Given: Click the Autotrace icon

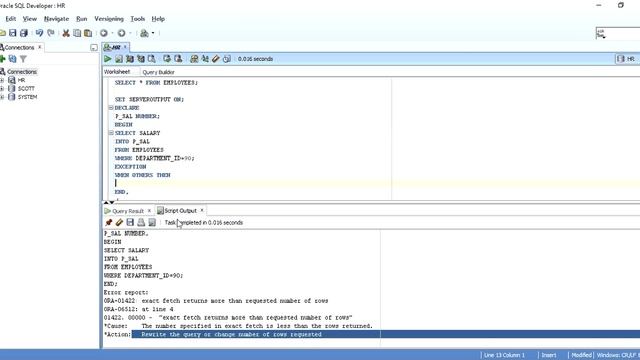Looking at the screenshot, I should [x=141, y=59].
